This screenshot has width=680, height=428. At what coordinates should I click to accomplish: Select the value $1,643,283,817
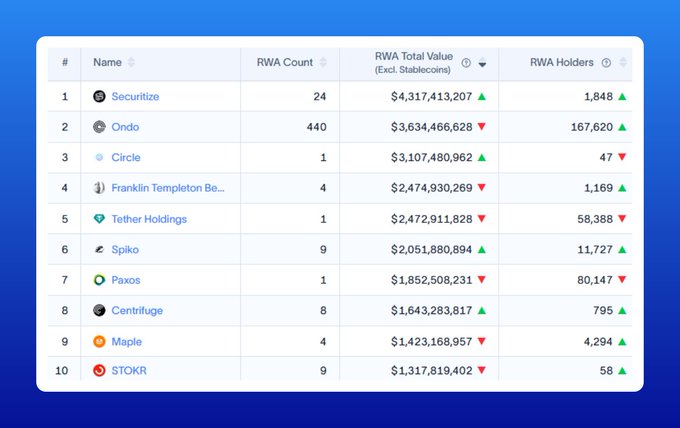tap(432, 310)
